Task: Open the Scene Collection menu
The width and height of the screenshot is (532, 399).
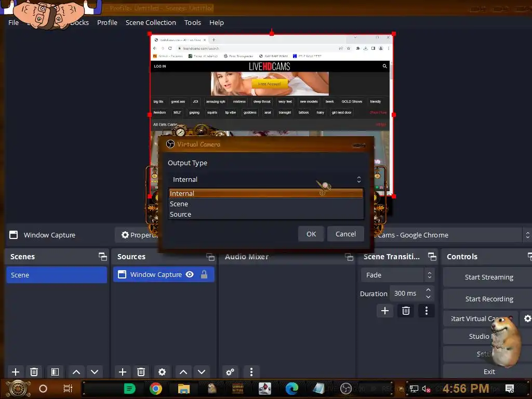Action: [151, 22]
